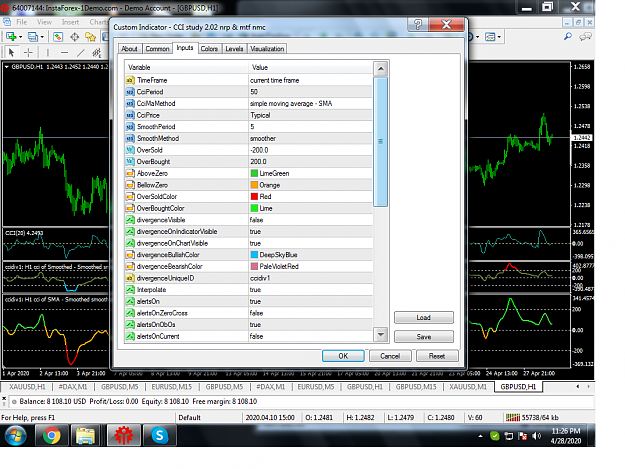
Task: Click the TimeFrame variable type icon
Action: [x=130, y=80]
